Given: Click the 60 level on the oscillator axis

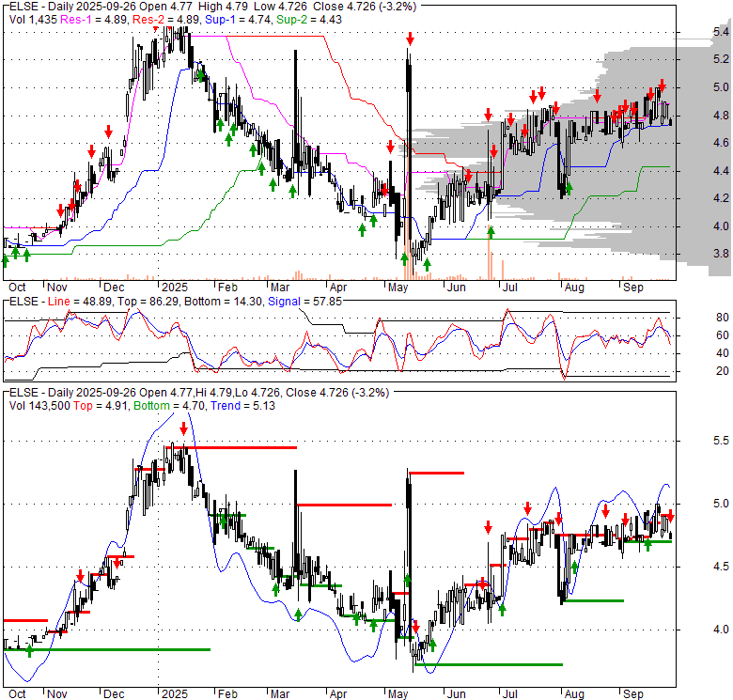Looking at the screenshot, I should coord(723,335).
